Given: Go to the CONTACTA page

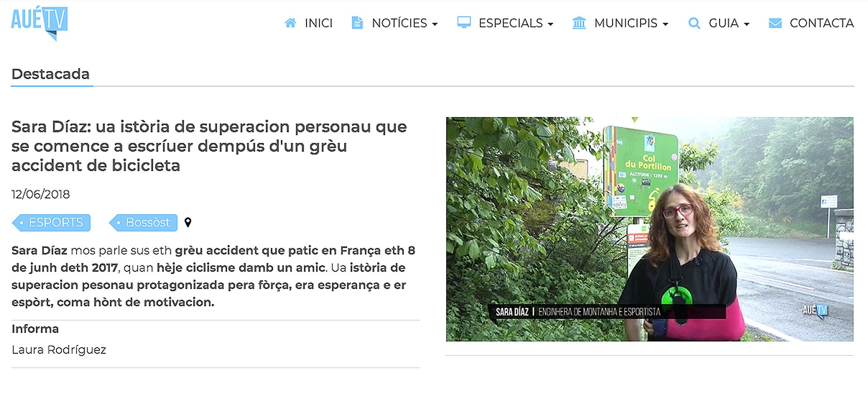Looking at the screenshot, I should pyautogui.click(x=821, y=23).
